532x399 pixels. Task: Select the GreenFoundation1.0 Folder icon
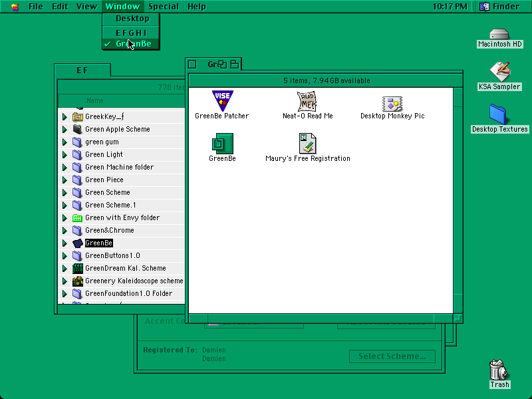(78, 293)
